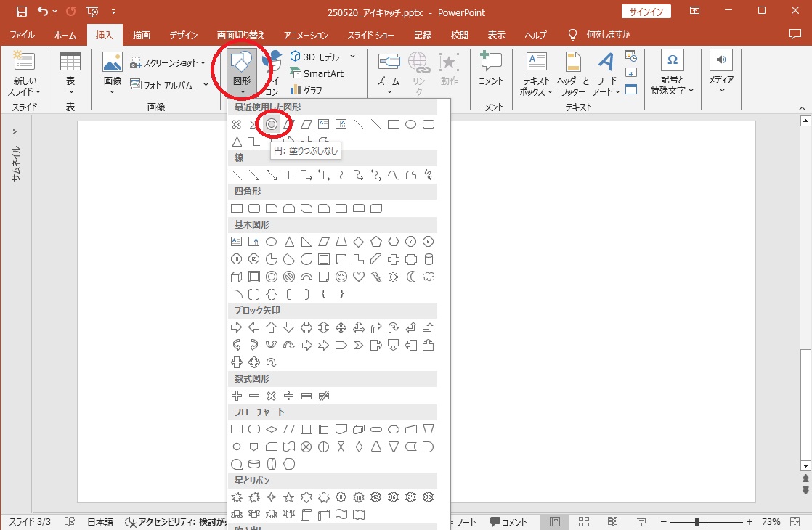Expand the サムネイル thumbnail pane
Viewport: 812px width, 530px height.
(15, 131)
